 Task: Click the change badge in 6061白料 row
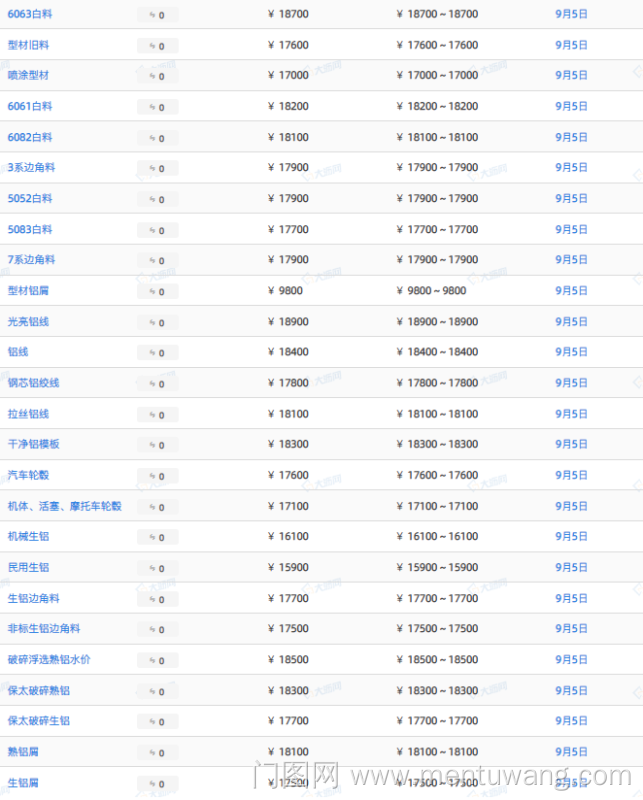[x=157, y=107]
